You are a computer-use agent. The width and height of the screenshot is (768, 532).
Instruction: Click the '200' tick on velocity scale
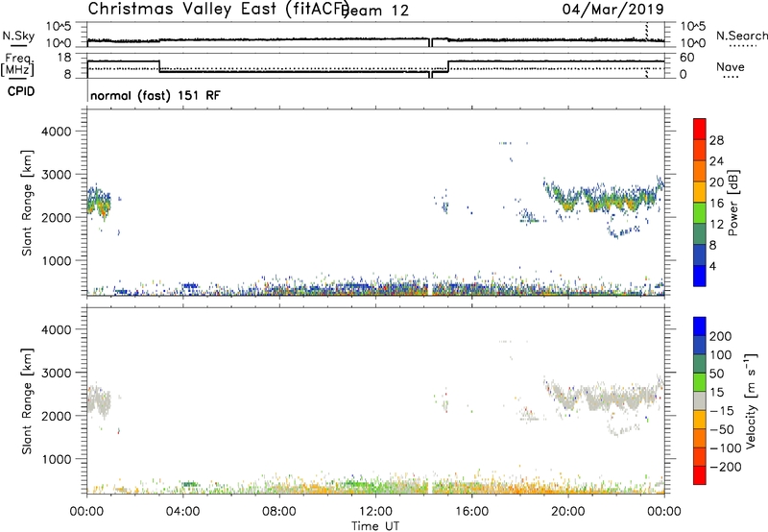(721, 336)
